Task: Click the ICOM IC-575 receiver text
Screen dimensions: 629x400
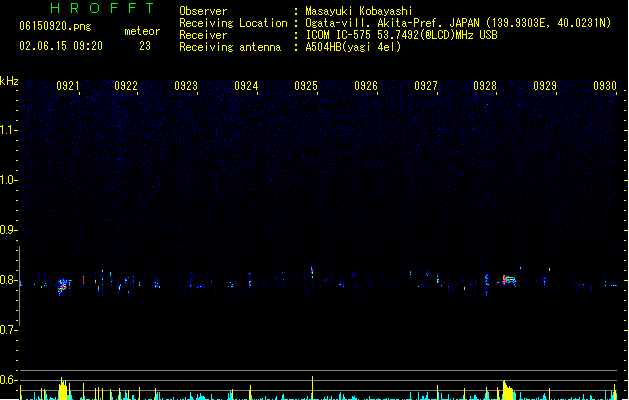Action: (x=401, y=35)
